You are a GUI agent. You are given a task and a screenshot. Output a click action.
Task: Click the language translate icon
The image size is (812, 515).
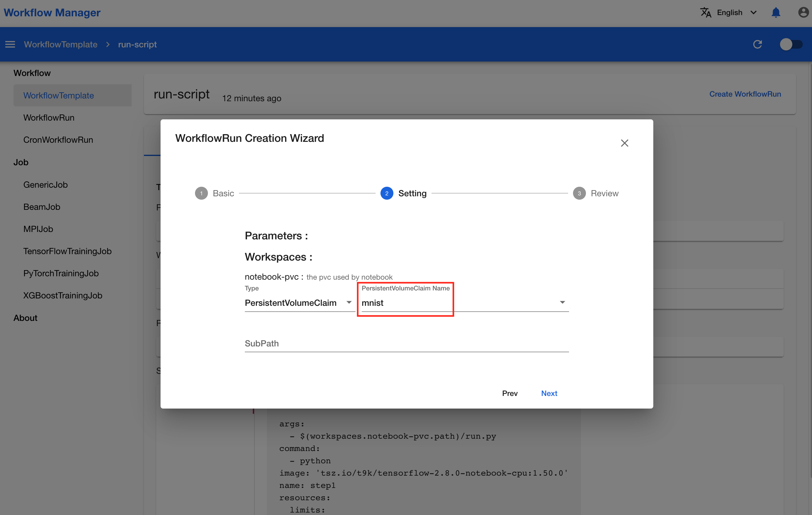click(706, 13)
